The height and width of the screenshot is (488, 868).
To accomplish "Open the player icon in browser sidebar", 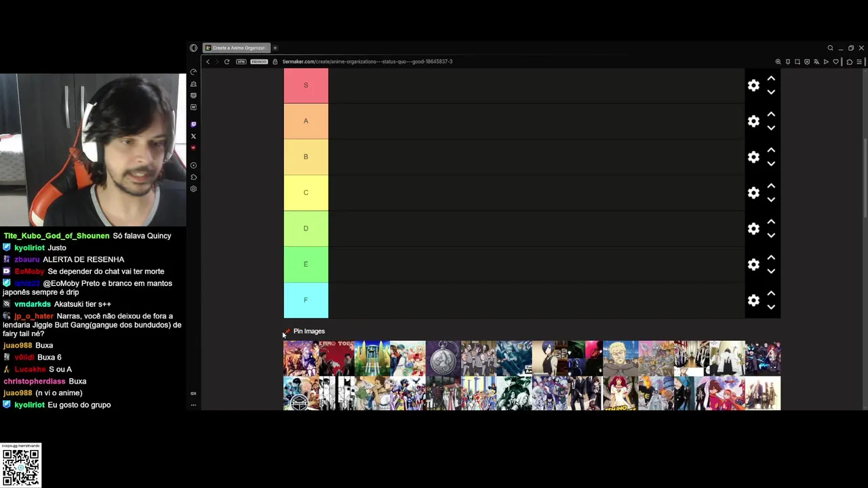I will click(x=193, y=165).
